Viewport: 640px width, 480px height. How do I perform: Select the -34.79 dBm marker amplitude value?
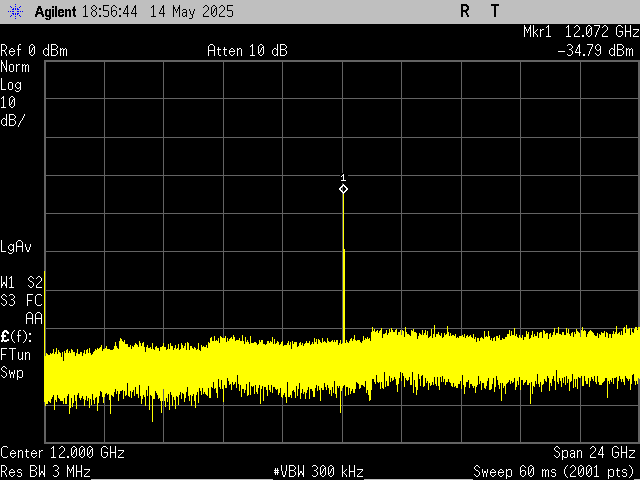tap(595, 51)
